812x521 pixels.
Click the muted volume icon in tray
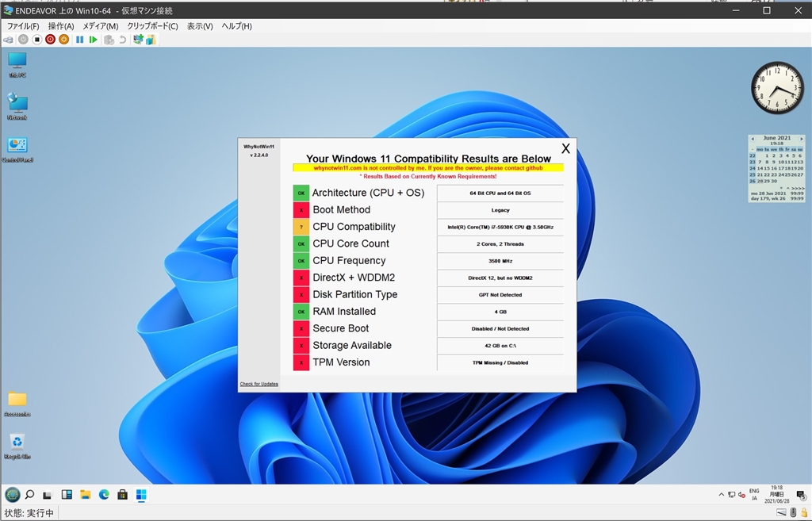(741, 495)
